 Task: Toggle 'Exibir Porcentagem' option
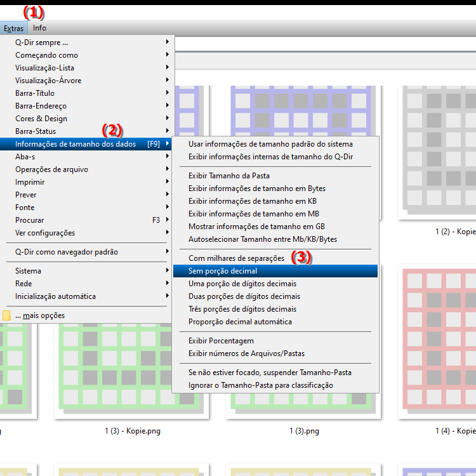[275, 341]
